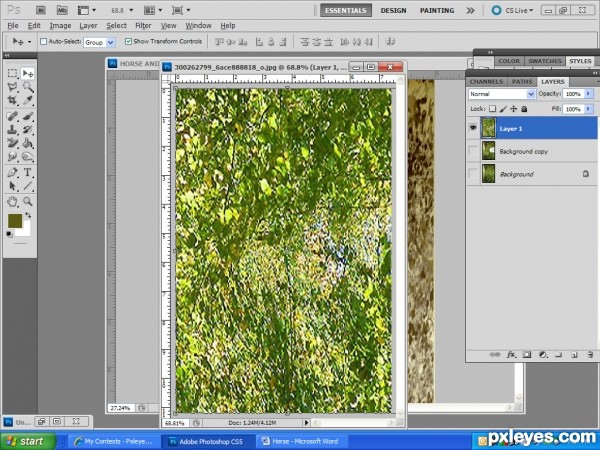Select the Paint Bucket tool
This screenshot has width=600, height=450.
click(x=28, y=143)
